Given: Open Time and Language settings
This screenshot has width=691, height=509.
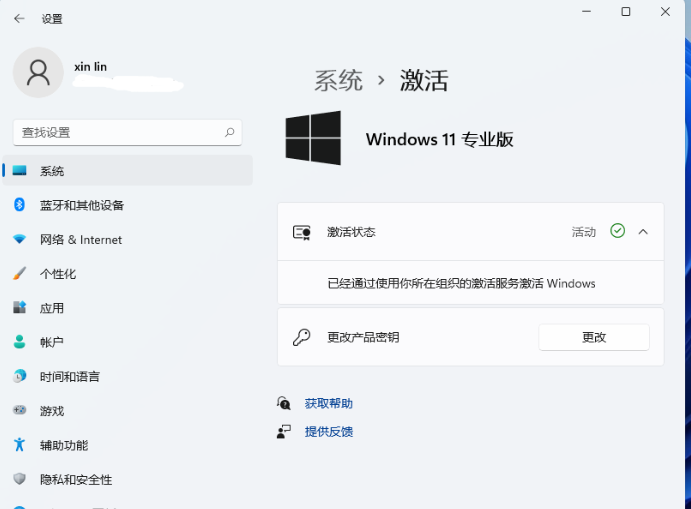Looking at the screenshot, I should (69, 377).
